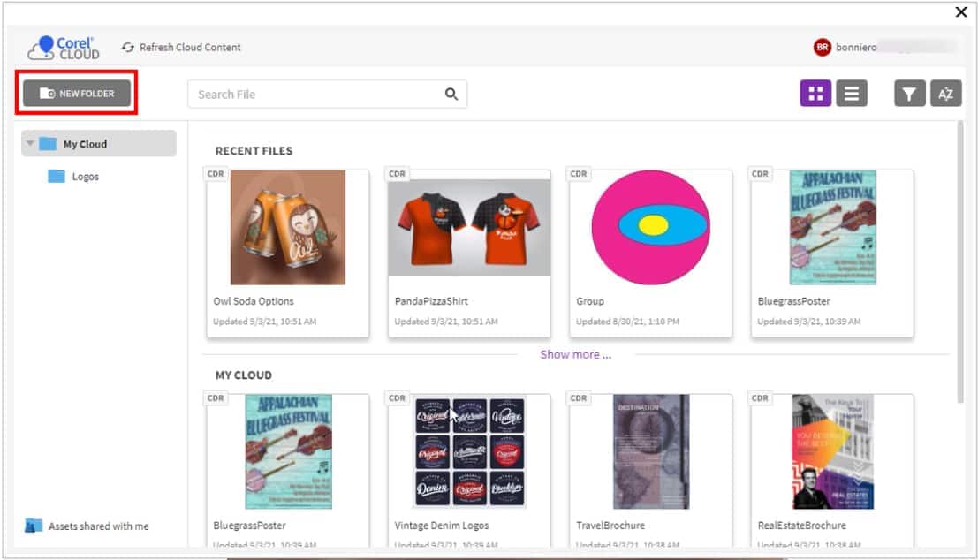
Task: Click the Corel Cloud logo
Action: tap(62, 46)
